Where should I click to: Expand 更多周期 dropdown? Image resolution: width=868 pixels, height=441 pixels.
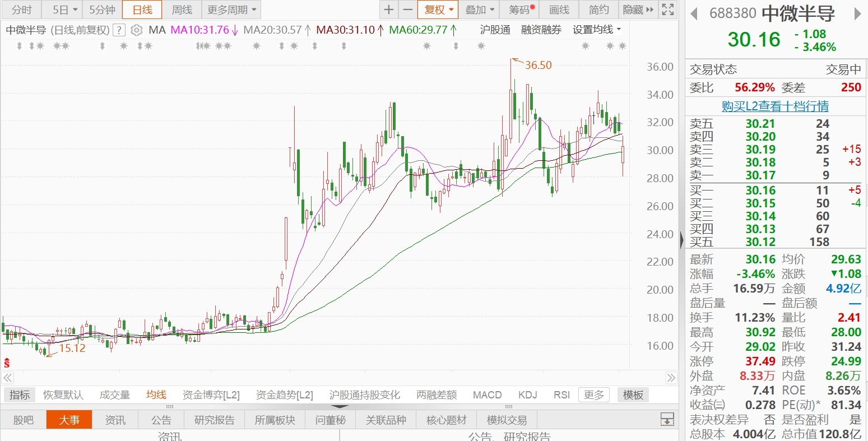[231, 10]
